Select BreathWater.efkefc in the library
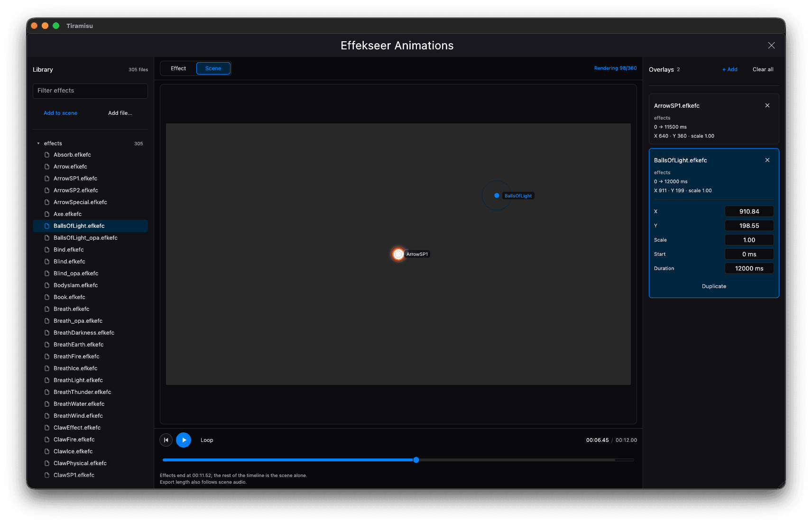The height and width of the screenshot is (524, 812). click(x=90, y=404)
